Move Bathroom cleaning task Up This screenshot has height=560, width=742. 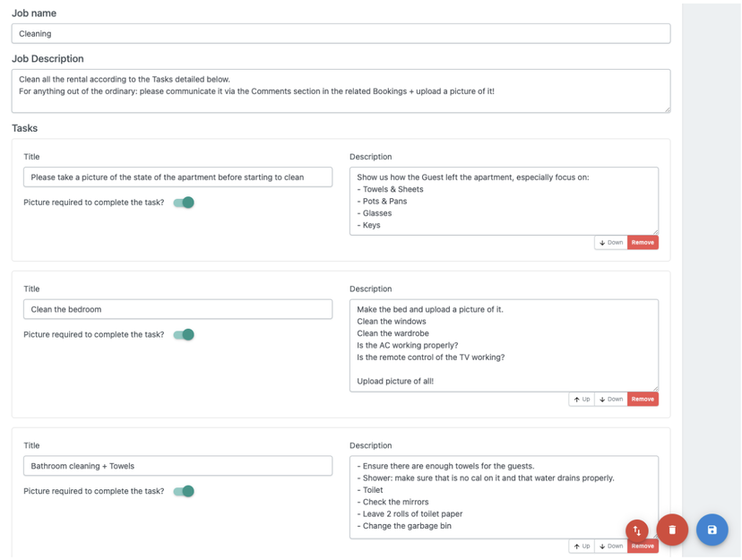[582, 546]
